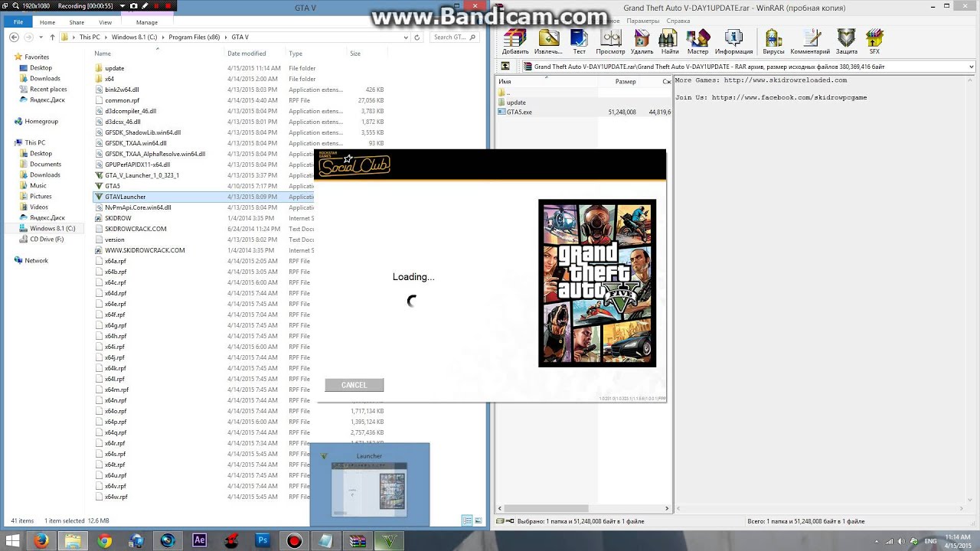Open the Bandicam recording bar dropdown arrow
This screenshot has height=551, width=980.
click(x=124, y=6)
